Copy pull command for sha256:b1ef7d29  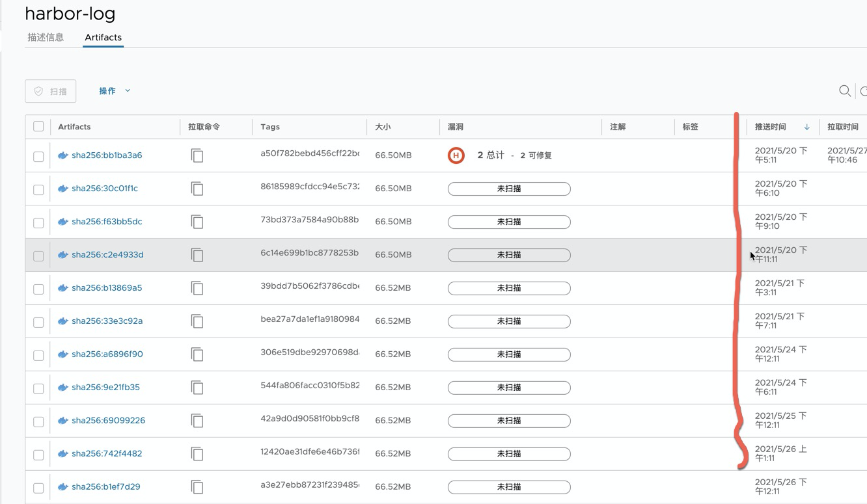[x=197, y=486]
